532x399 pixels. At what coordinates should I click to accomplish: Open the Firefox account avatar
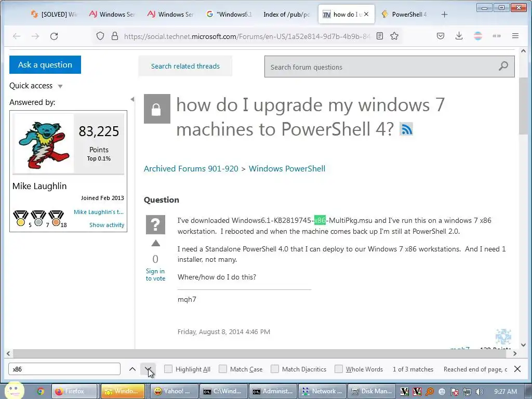[x=478, y=36]
